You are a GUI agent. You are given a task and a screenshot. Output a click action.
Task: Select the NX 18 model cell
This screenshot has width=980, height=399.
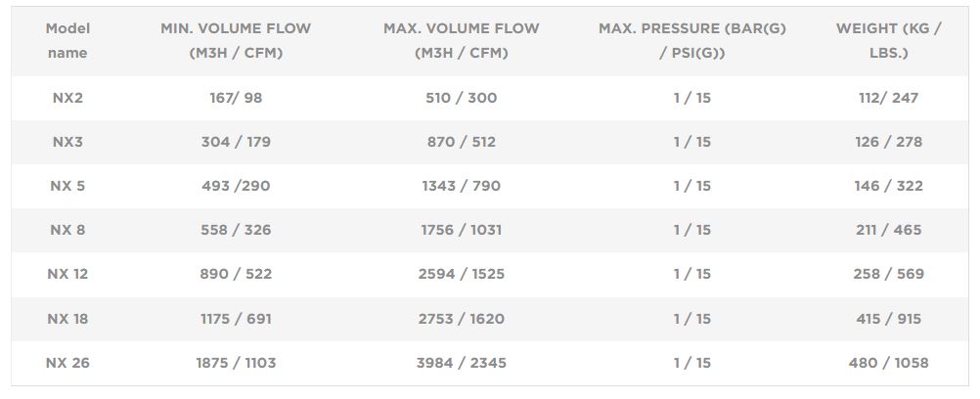tap(67, 319)
